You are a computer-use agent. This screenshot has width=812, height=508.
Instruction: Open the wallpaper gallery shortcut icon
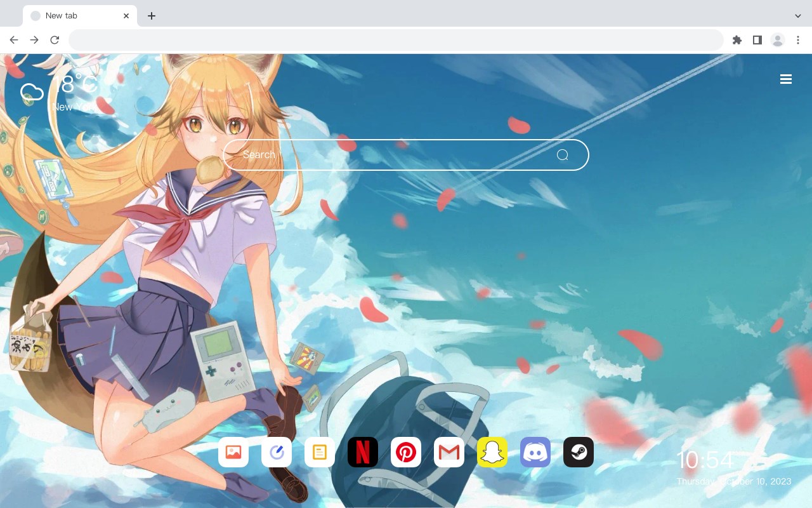click(x=233, y=452)
